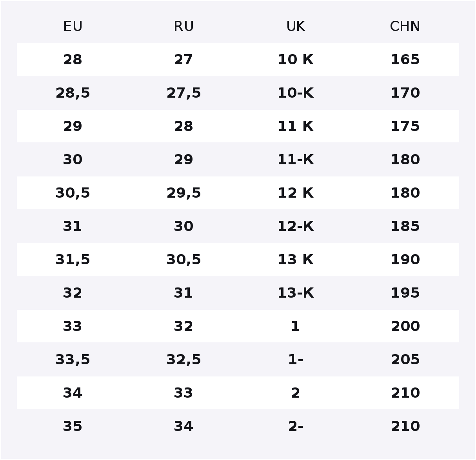Select EU size 28 cell
The width and height of the screenshot is (476, 460).
(73, 60)
